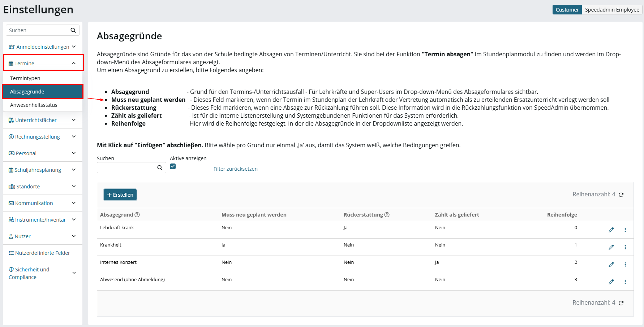Uncheck the Aktive anzeigen checkbox
The image size is (644, 327).
173,166
